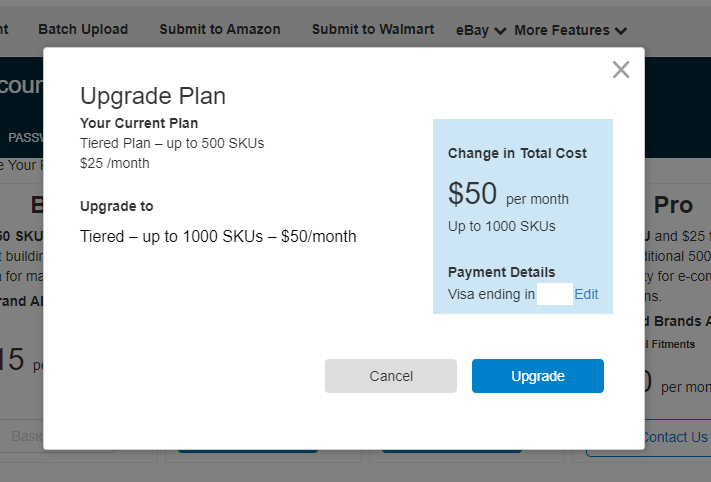The height and width of the screenshot is (482, 711).
Task: Click the Upgrade Plan dialog heading
Action: coord(153,96)
